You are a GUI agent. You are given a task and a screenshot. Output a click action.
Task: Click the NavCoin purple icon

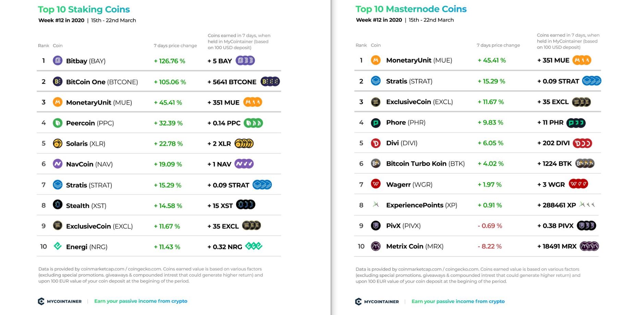coord(58,164)
